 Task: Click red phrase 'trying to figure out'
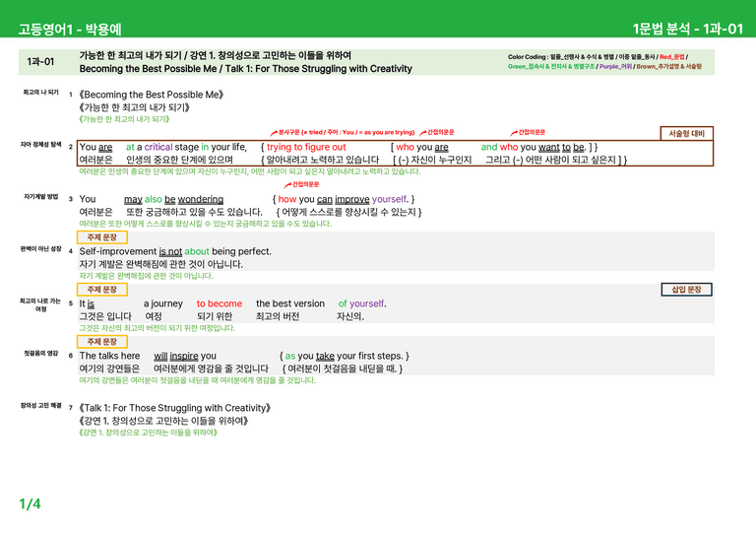click(306, 147)
